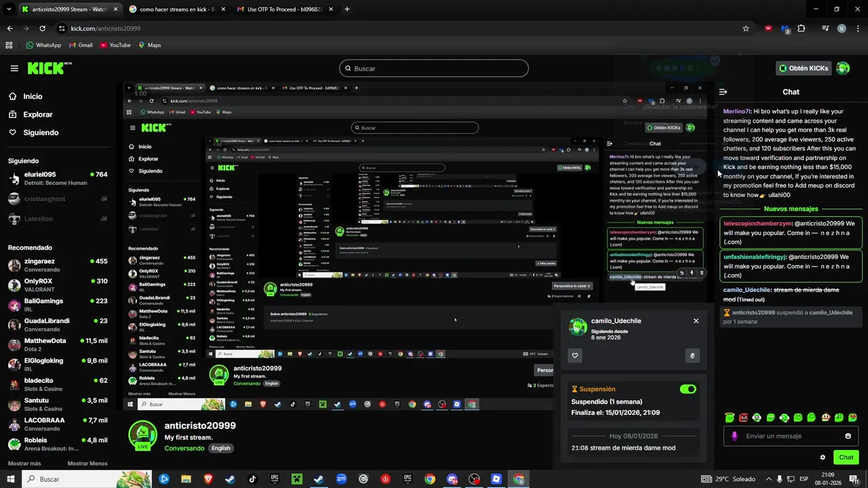Open zingaraez recommended channel
This screenshot has width=868, height=488.
point(58,265)
